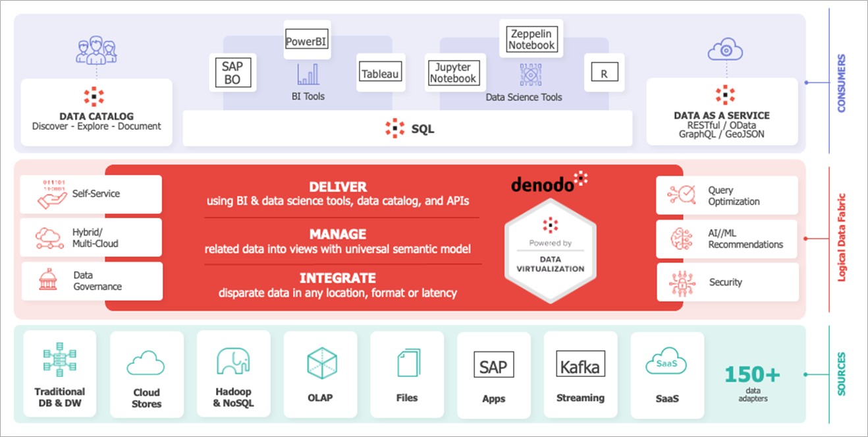The image size is (868, 437).
Task: Click "related data into views" description
Action: pyautogui.click(x=338, y=249)
